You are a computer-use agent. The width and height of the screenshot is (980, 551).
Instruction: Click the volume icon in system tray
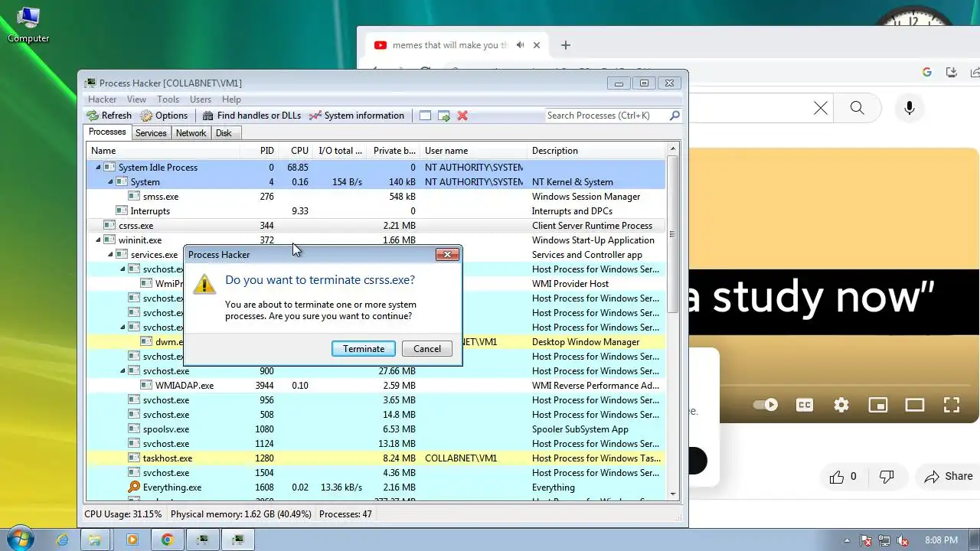(x=903, y=540)
